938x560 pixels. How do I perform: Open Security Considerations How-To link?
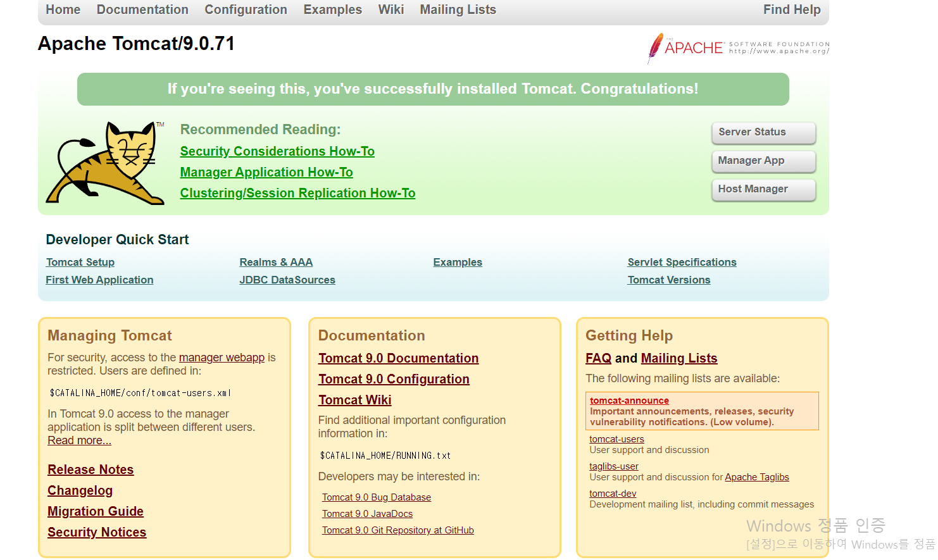277,151
